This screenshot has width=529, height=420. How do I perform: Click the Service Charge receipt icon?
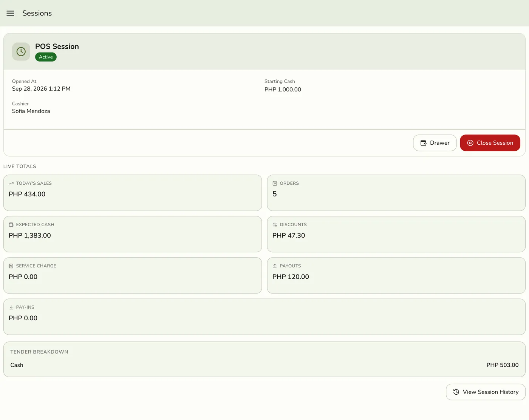tap(11, 266)
